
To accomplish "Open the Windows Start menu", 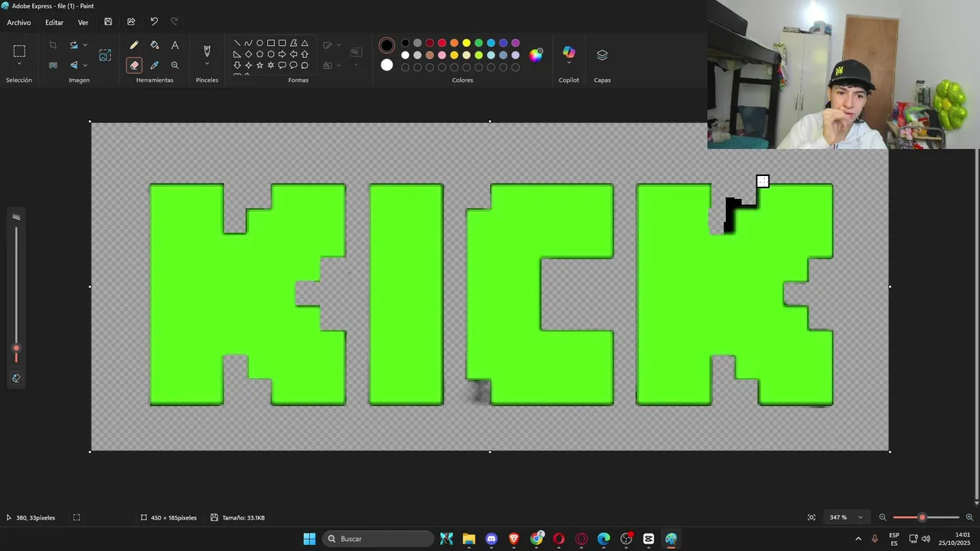I will click(309, 539).
